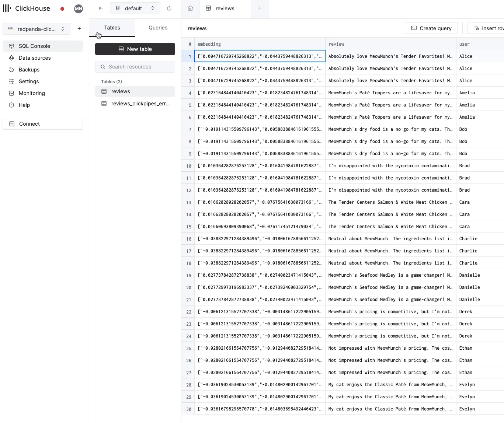Expand the redpanda-clic... service selector
The image size is (504, 423).
click(37, 29)
